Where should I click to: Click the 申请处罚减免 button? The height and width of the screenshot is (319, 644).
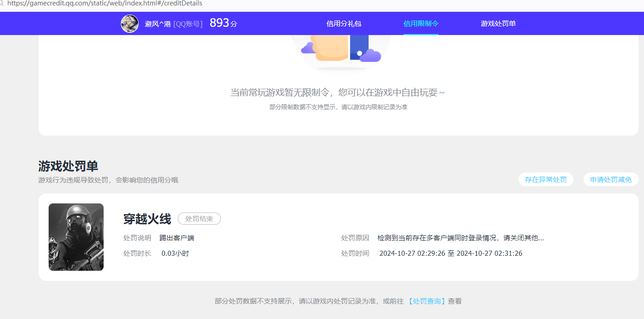tap(610, 179)
